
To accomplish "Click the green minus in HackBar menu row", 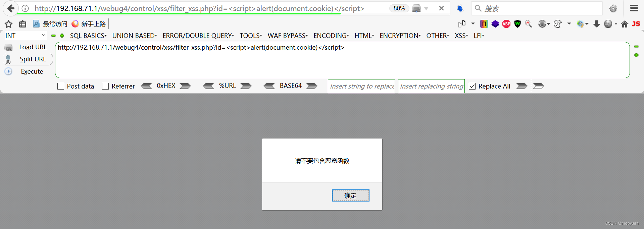I will (53, 36).
